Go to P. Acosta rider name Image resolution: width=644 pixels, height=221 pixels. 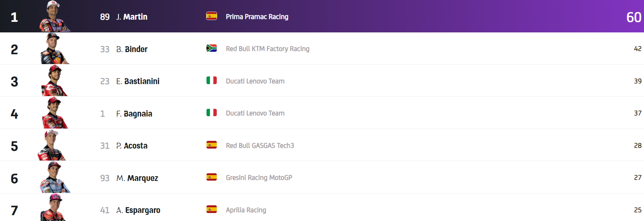(132, 146)
